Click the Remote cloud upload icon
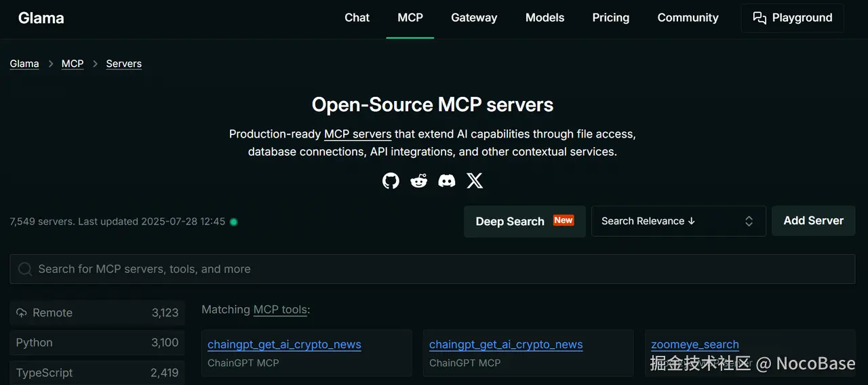The width and height of the screenshot is (868, 385). tap(22, 312)
